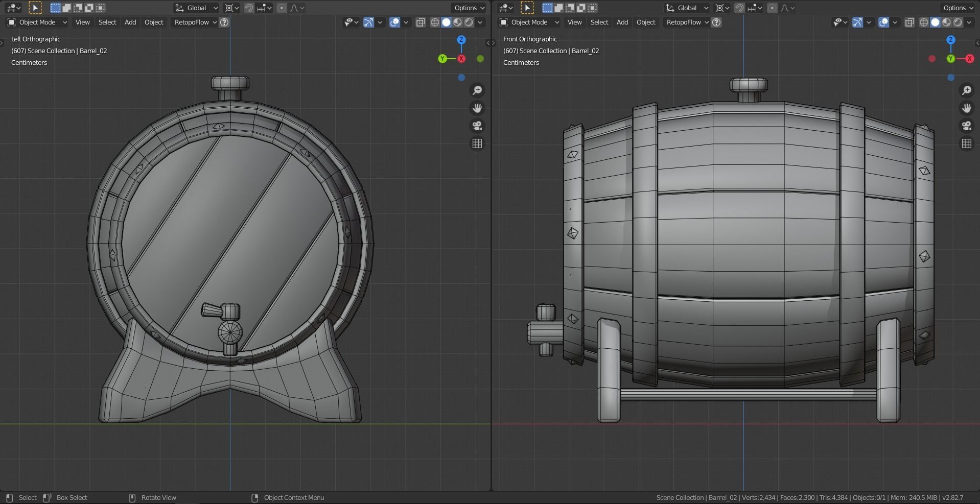Toggle camera view in Front Orthographic viewport
The image size is (980, 504).
(967, 126)
